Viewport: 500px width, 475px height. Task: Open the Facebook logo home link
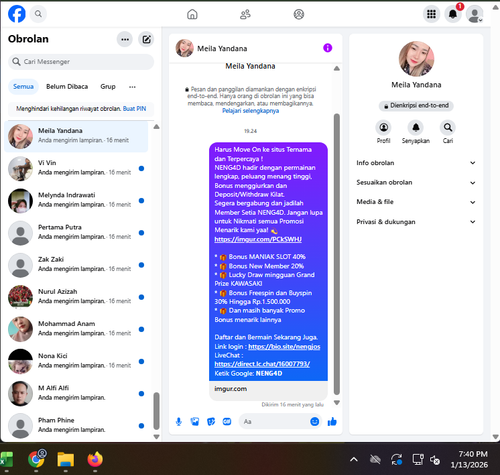point(17,14)
